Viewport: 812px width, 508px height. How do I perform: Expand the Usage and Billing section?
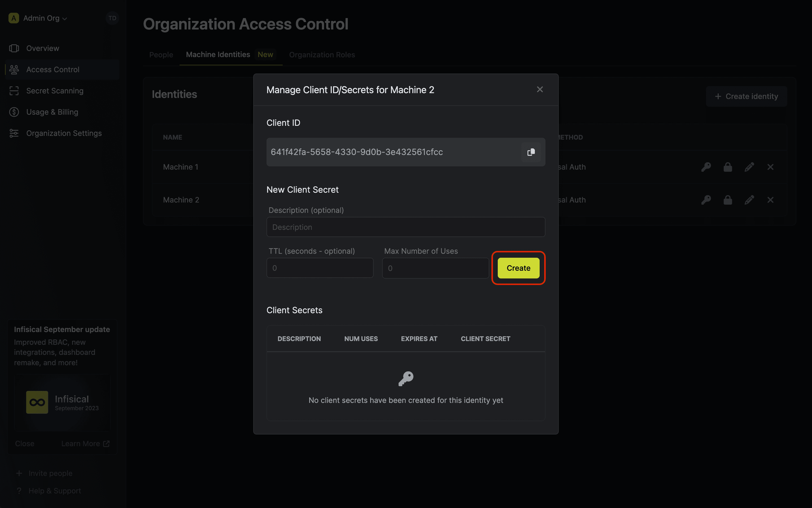coord(52,111)
